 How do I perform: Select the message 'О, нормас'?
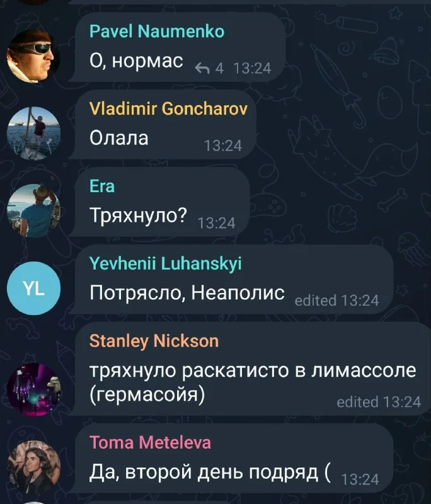point(136,60)
